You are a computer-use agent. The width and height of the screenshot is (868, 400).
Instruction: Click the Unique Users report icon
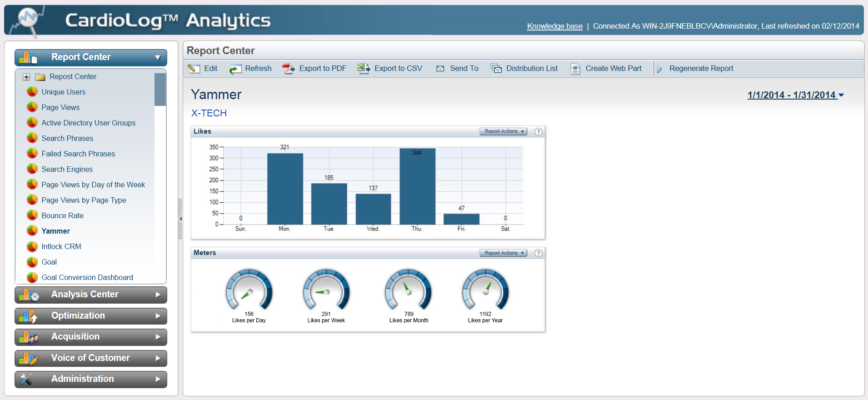(x=32, y=92)
